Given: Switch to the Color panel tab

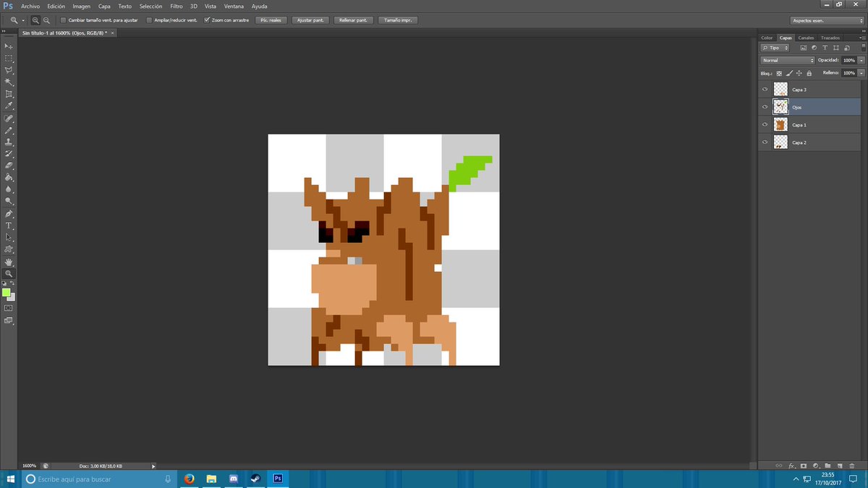Looking at the screenshot, I should (x=767, y=38).
